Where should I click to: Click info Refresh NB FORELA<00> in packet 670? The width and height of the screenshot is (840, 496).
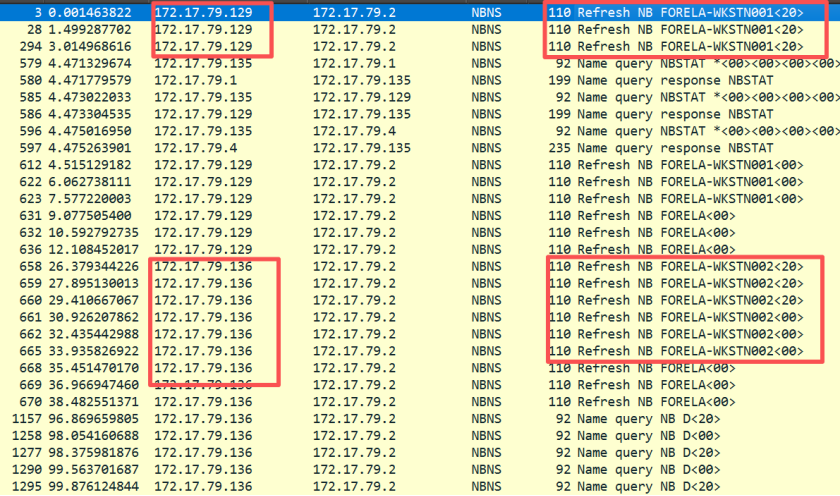pyautogui.click(x=656, y=402)
